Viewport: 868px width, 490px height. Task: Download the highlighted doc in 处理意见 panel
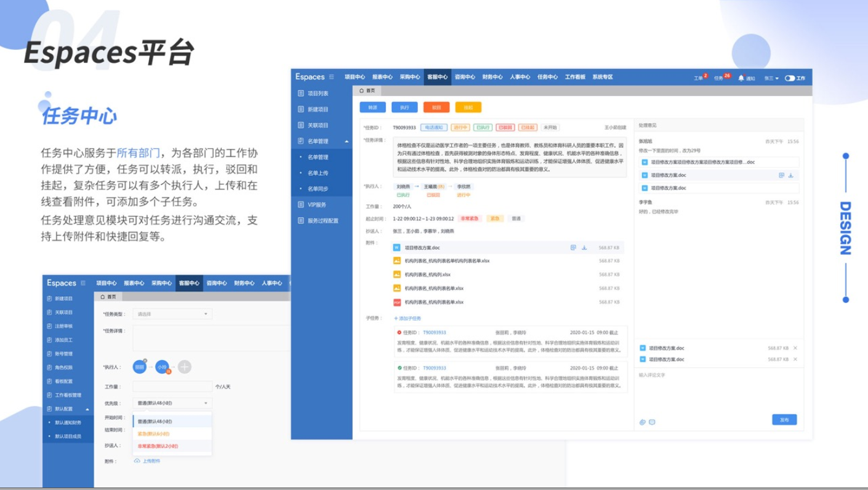click(791, 175)
